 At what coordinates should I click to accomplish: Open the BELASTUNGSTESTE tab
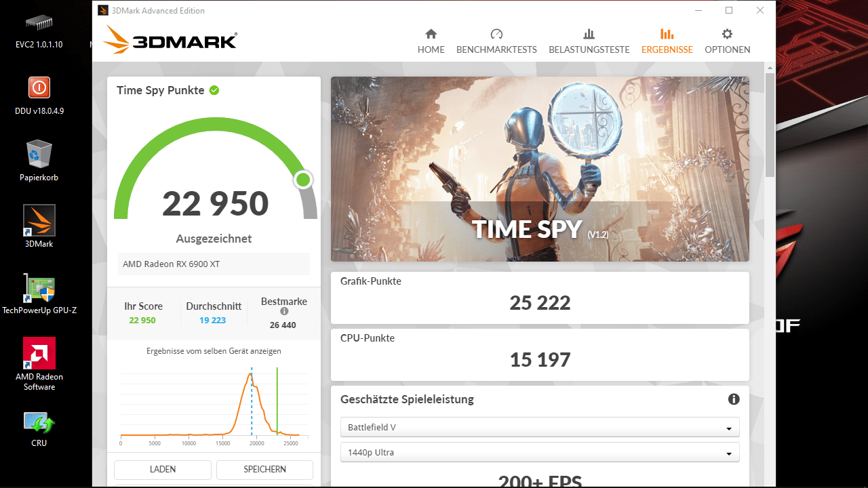pos(589,41)
